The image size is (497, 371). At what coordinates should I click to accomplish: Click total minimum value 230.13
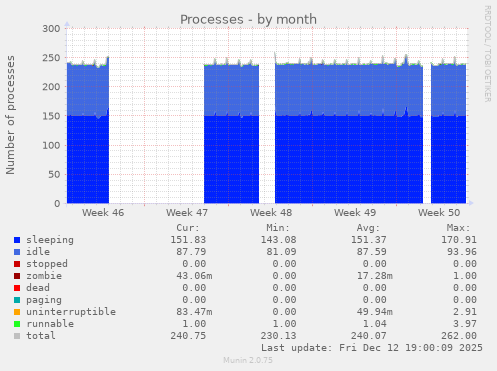[x=279, y=336]
